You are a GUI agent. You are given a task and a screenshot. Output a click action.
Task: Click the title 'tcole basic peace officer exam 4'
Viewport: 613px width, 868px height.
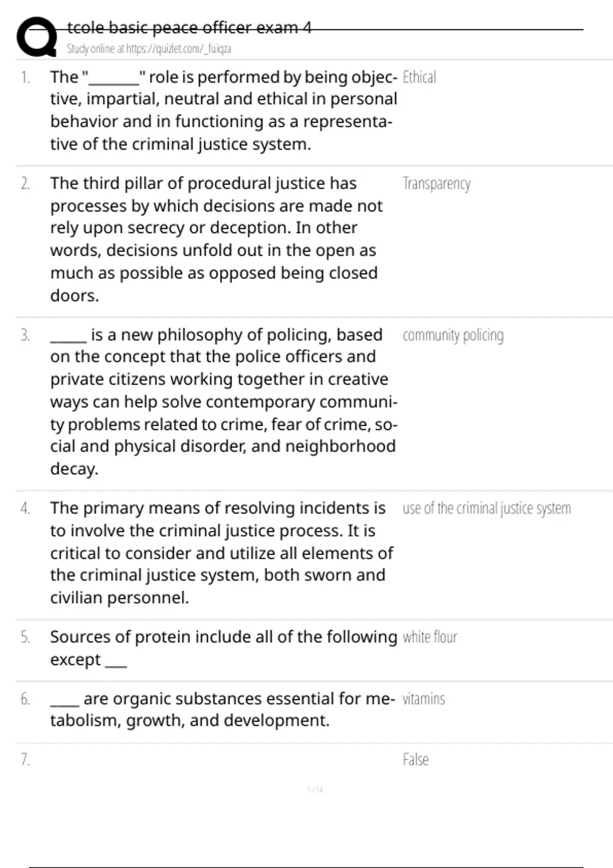click(x=189, y=28)
